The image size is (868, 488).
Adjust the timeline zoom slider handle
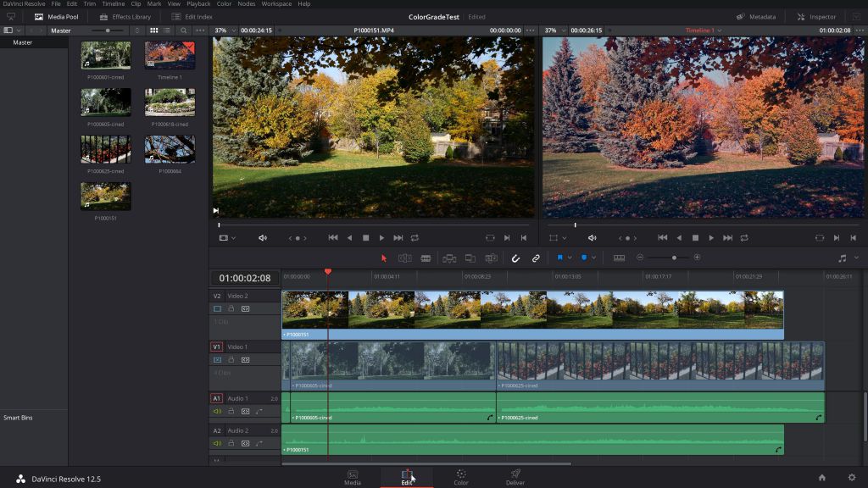click(x=674, y=258)
